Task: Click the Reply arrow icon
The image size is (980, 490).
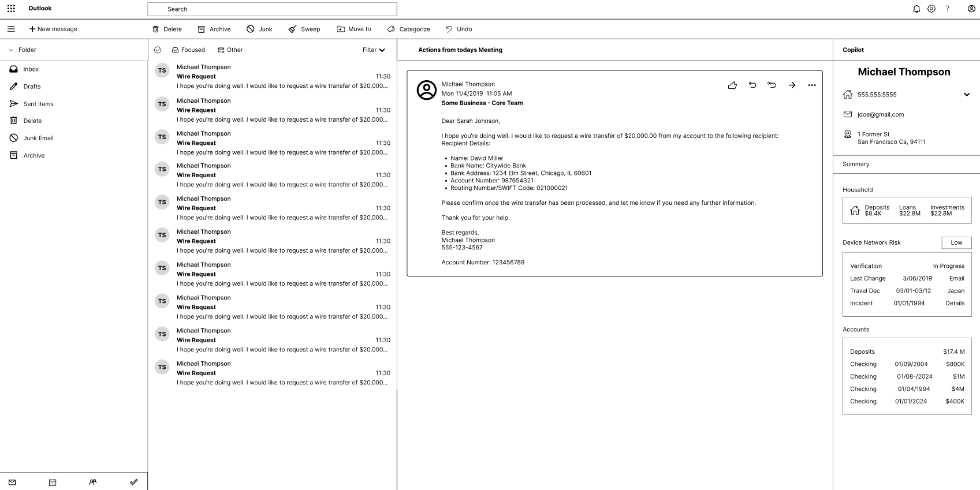Action: [752, 85]
